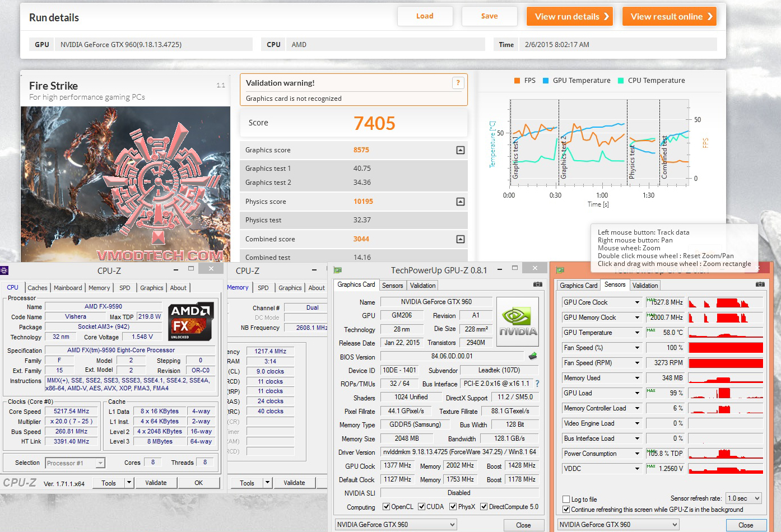Open the Fan Speed (RPM) sensor dropdown
Screen dimensions: 781x532
click(x=637, y=363)
